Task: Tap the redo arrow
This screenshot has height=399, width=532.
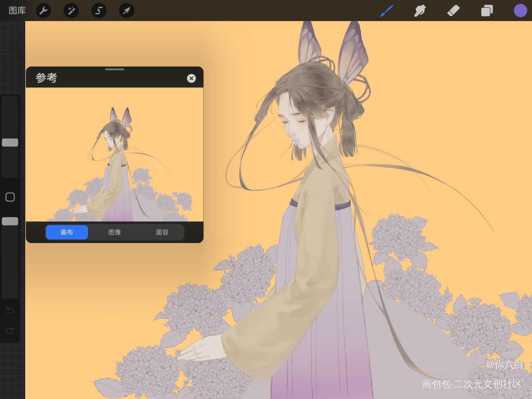Action: tap(10, 330)
